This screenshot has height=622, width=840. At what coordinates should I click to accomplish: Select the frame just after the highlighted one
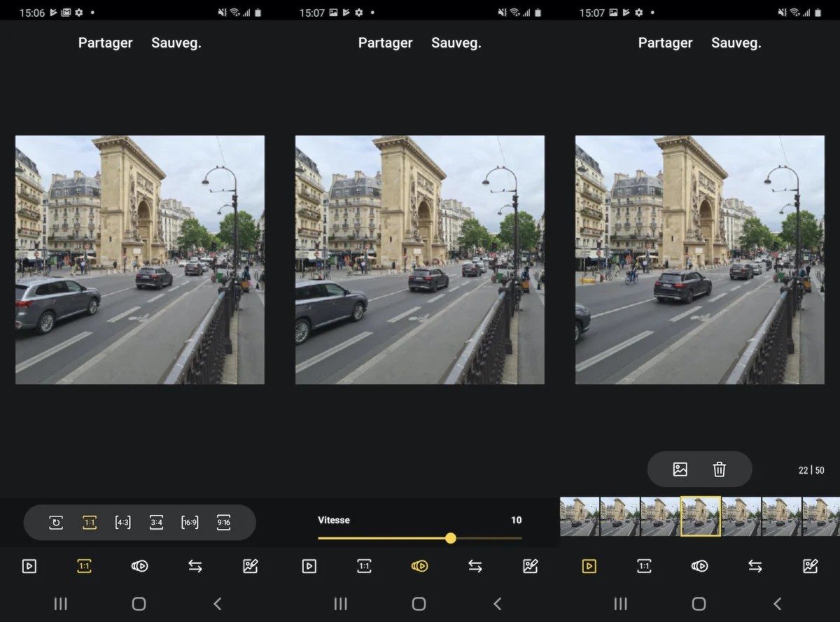[741, 516]
